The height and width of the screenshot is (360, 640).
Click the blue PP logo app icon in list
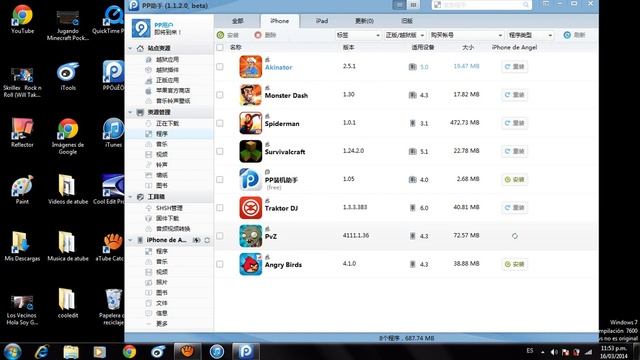coord(250,179)
